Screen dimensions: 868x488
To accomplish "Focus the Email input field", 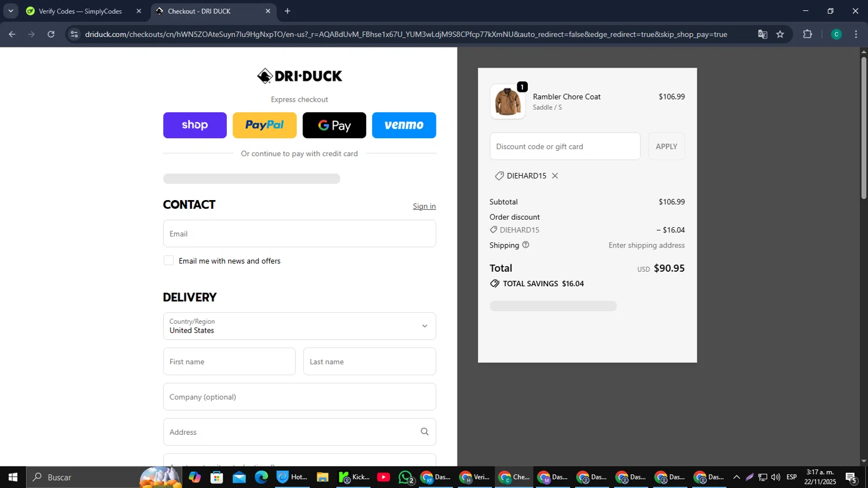I will tap(299, 234).
